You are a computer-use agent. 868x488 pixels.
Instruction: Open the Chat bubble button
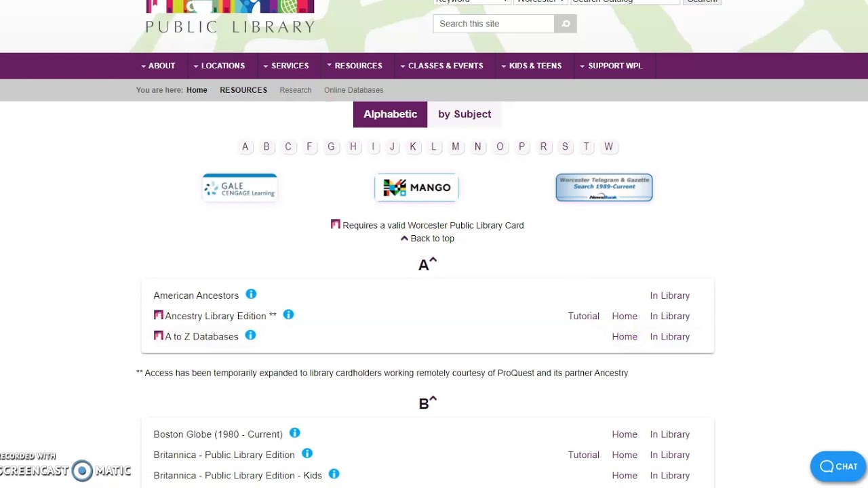[x=838, y=466]
